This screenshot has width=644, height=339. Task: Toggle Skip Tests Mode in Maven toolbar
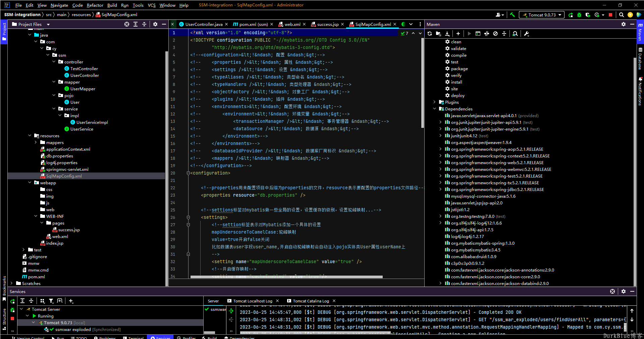coord(495,34)
